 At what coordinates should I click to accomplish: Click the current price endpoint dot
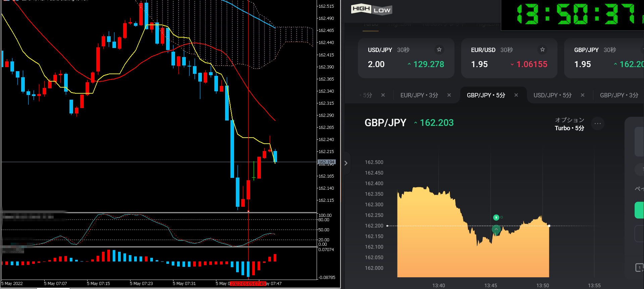[549, 226]
